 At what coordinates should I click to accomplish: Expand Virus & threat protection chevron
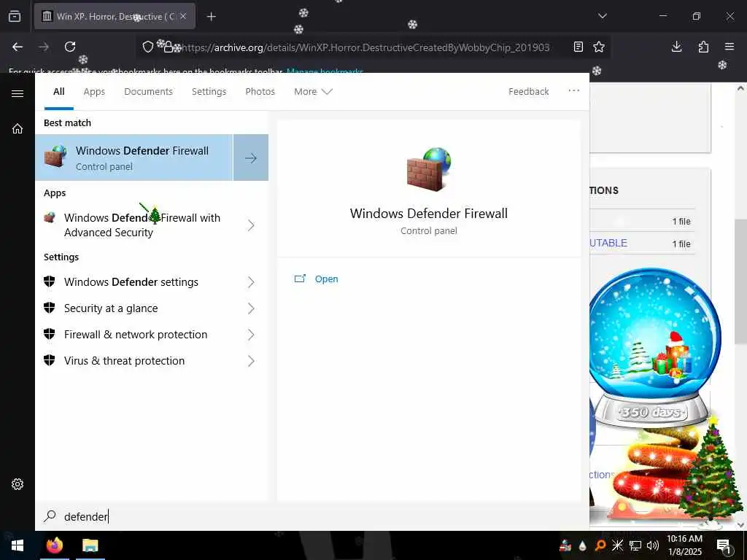pos(251,361)
